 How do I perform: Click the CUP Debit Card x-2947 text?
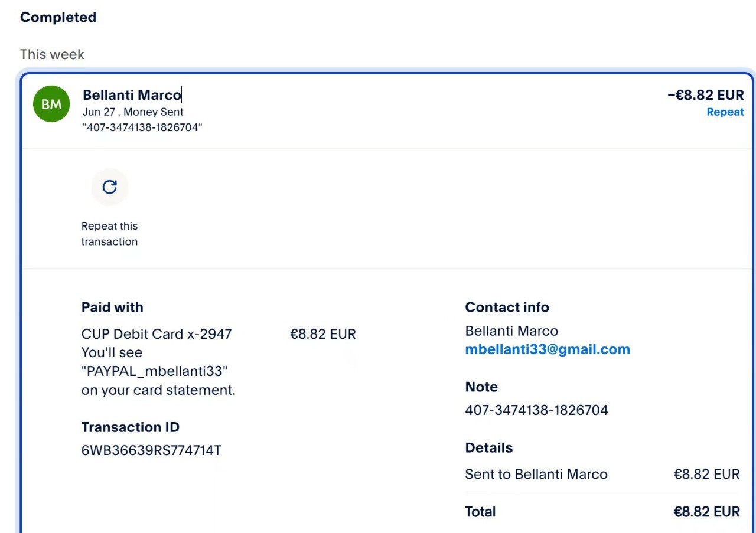[157, 334]
